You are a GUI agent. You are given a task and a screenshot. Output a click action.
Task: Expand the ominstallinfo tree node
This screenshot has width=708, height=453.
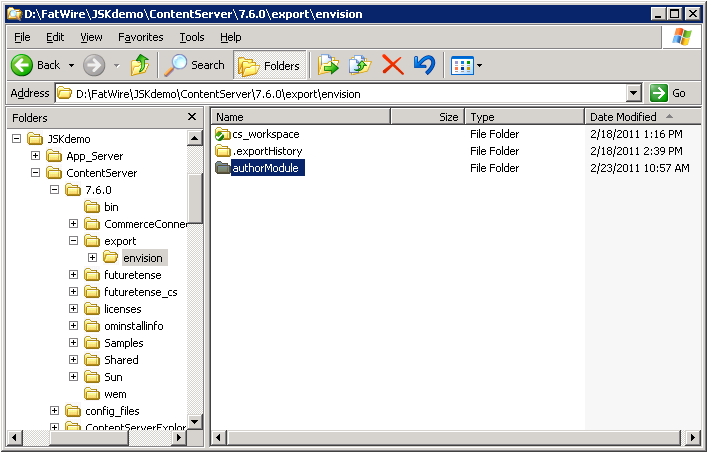click(73, 326)
